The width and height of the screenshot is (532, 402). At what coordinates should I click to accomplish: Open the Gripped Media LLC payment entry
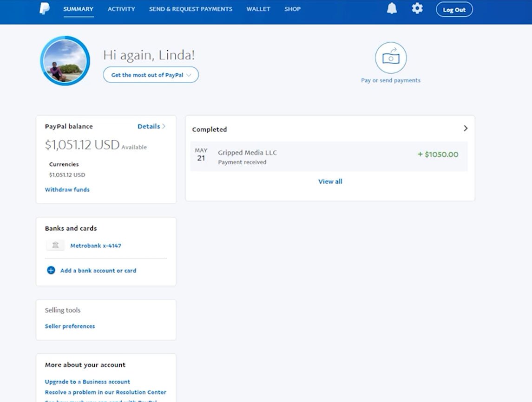pos(247,152)
